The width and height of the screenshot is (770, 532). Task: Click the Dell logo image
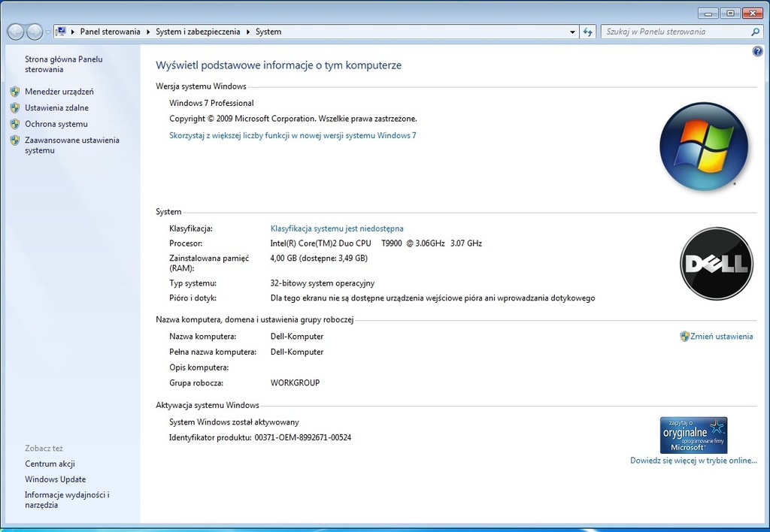[717, 264]
